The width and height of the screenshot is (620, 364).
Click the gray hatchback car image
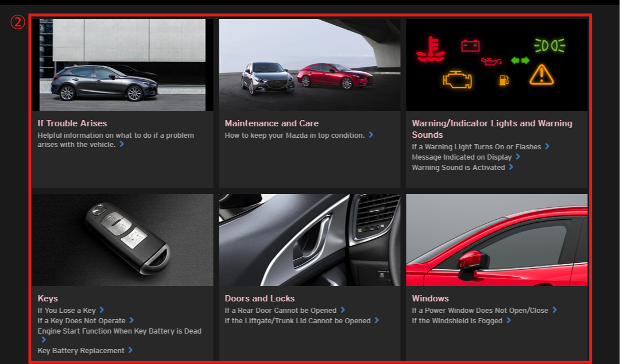[122, 64]
